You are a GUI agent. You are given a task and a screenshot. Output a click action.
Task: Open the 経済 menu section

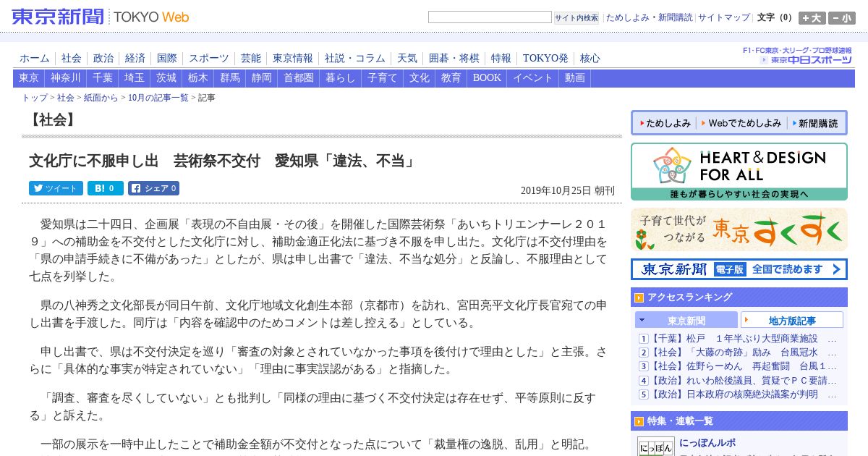pyautogui.click(x=135, y=58)
